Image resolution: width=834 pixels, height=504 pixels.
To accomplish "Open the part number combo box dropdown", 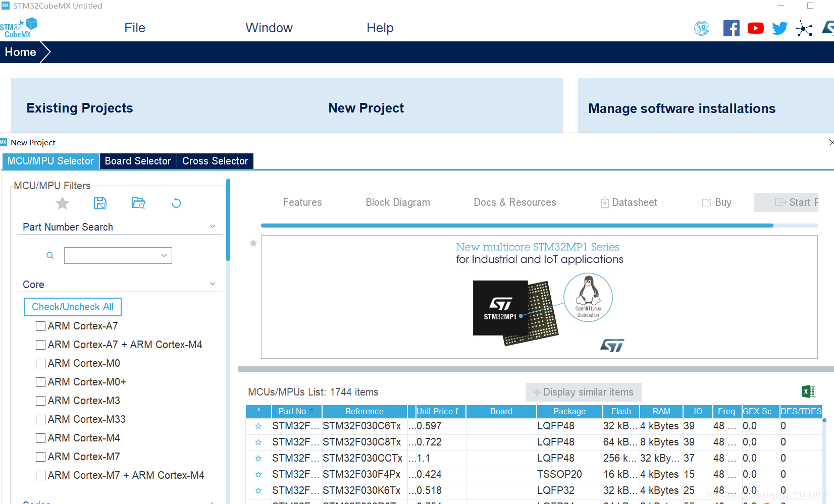I will 164,256.
